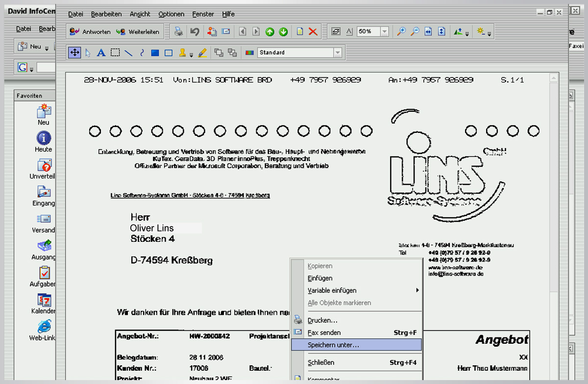Go to the previous page with the left arrow
This screenshot has width=588, height=384.
pyautogui.click(x=243, y=32)
